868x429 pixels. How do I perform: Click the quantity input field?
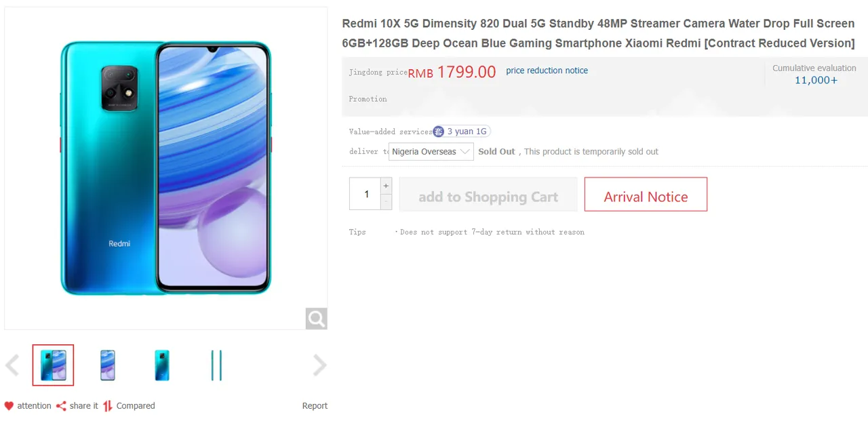point(366,194)
